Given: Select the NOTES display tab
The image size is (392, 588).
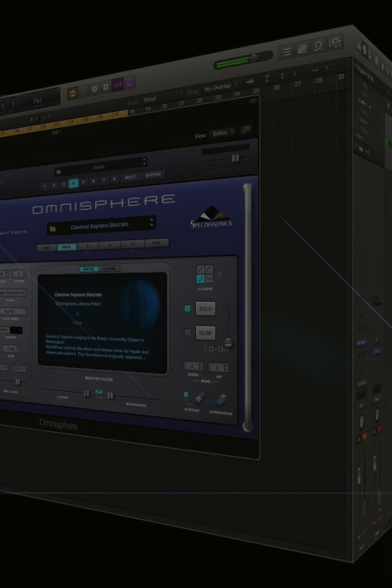Looking at the screenshot, I should 89,269.
